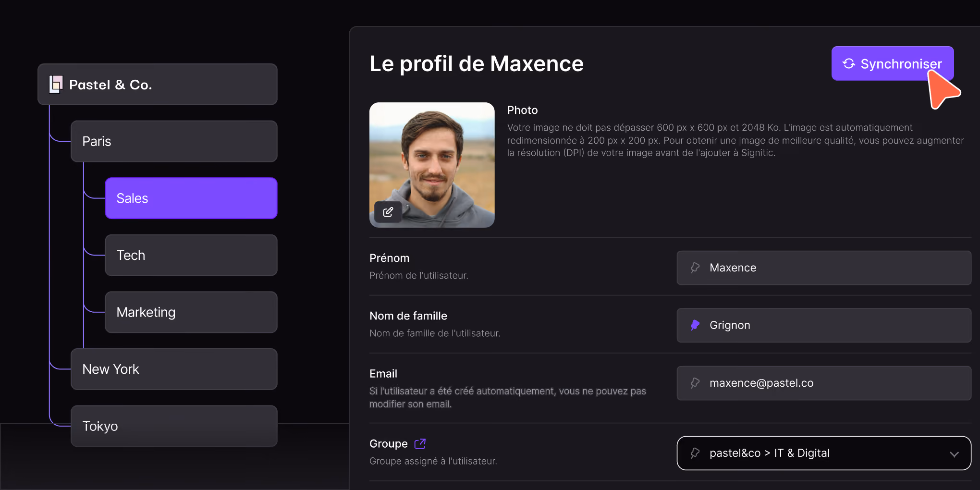Click the pin icon in Groupe dropdown
980x490 pixels.
coord(695,453)
